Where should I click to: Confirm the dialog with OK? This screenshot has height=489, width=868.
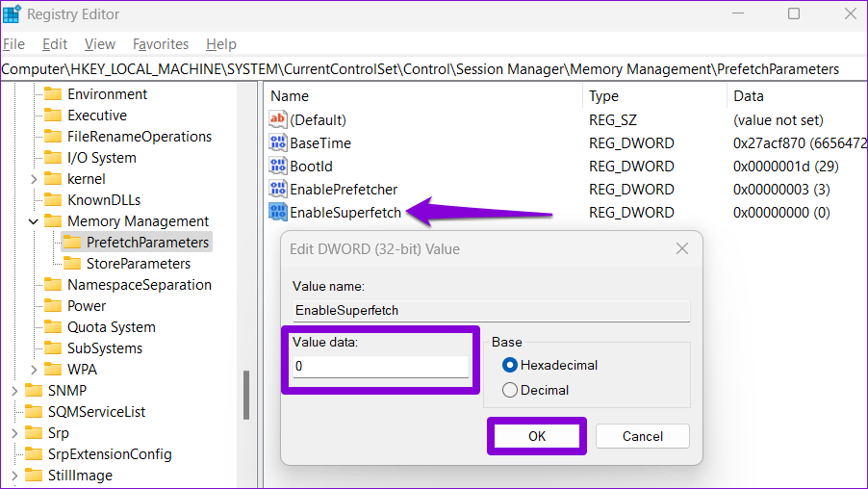pyautogui.click(x=536, y=436)
